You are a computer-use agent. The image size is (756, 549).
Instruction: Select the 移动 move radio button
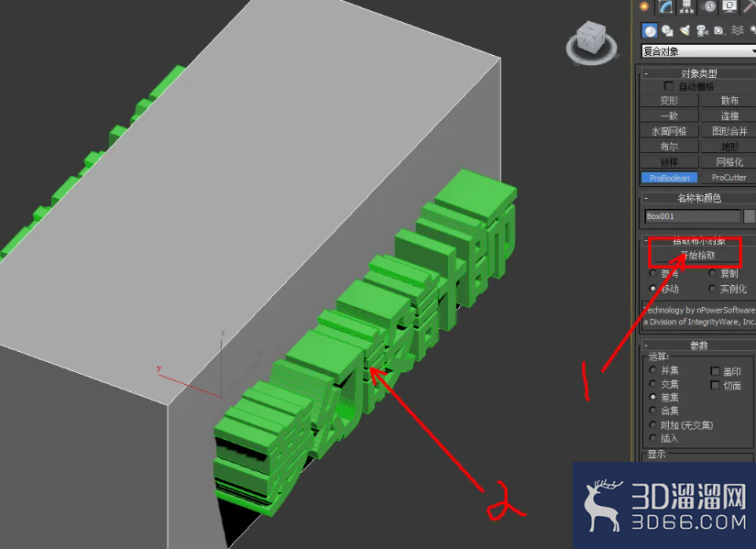click(x=652, y=288)
